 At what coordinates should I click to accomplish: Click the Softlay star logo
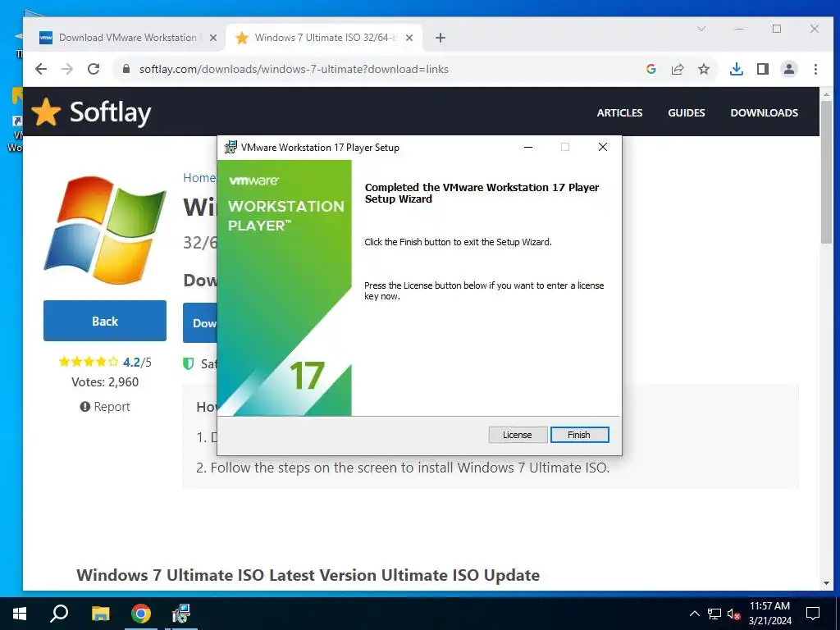tap(46, 112)
